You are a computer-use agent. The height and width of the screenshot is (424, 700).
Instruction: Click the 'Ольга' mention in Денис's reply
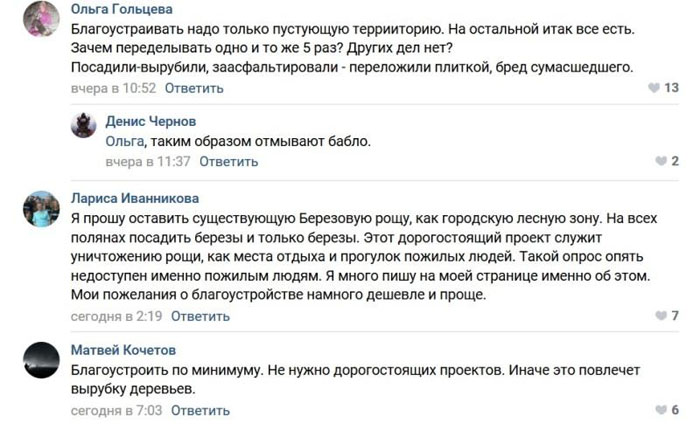125,141
